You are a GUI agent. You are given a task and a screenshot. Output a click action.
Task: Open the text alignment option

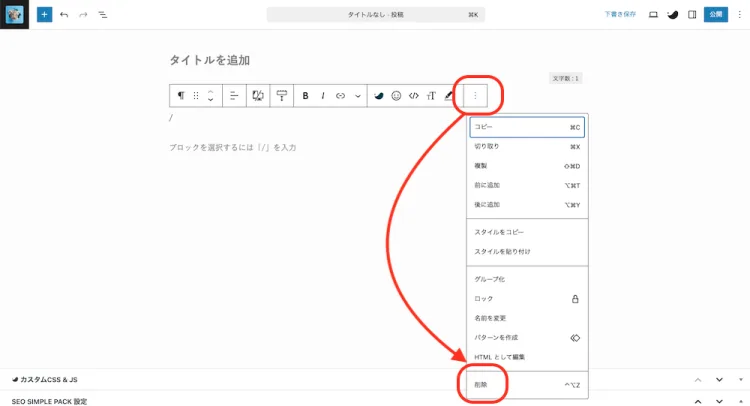point(234,96)
